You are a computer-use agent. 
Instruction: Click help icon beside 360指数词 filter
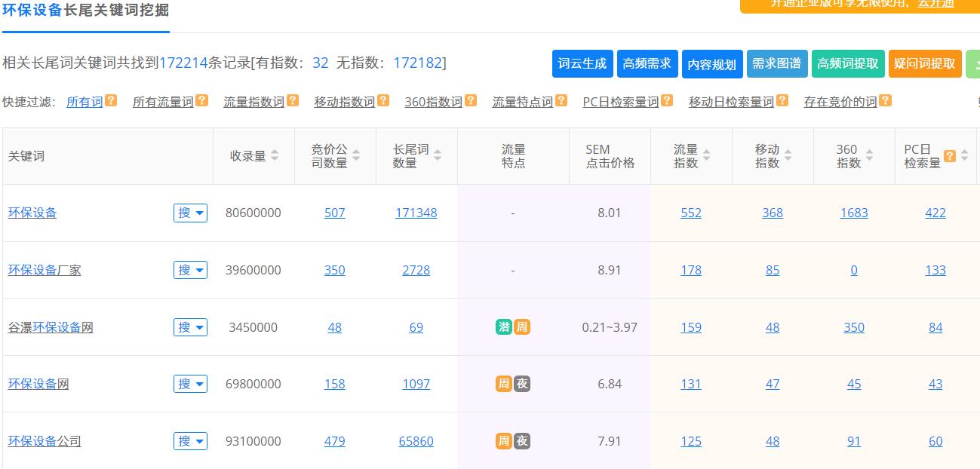[x=471, y=101]
